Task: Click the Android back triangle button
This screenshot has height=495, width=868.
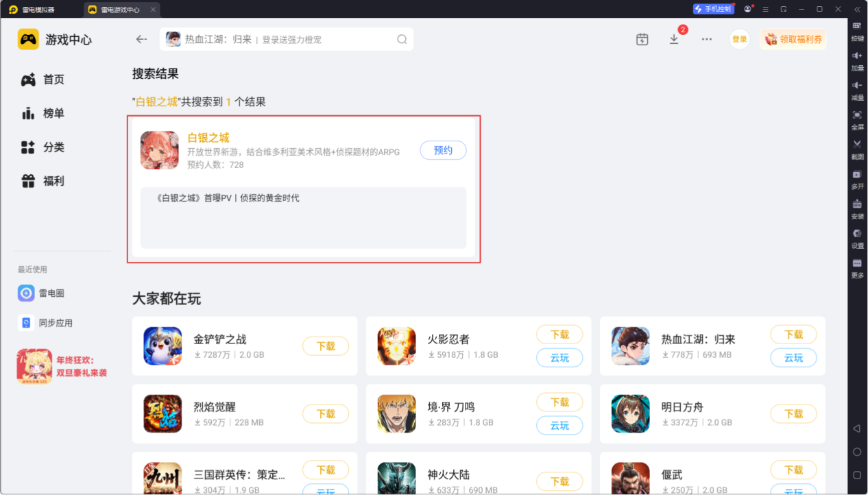Action: coord(857,428)
